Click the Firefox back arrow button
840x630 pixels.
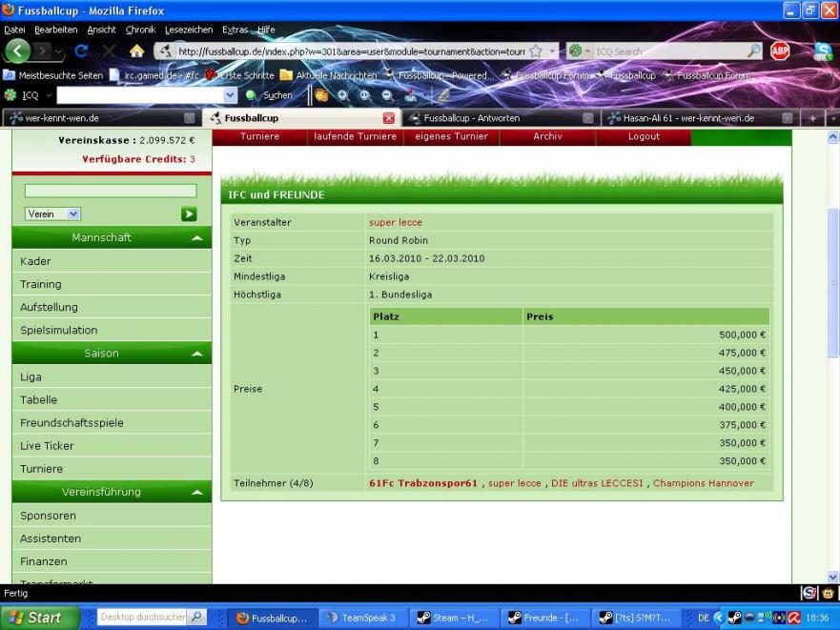click(21, 51)
